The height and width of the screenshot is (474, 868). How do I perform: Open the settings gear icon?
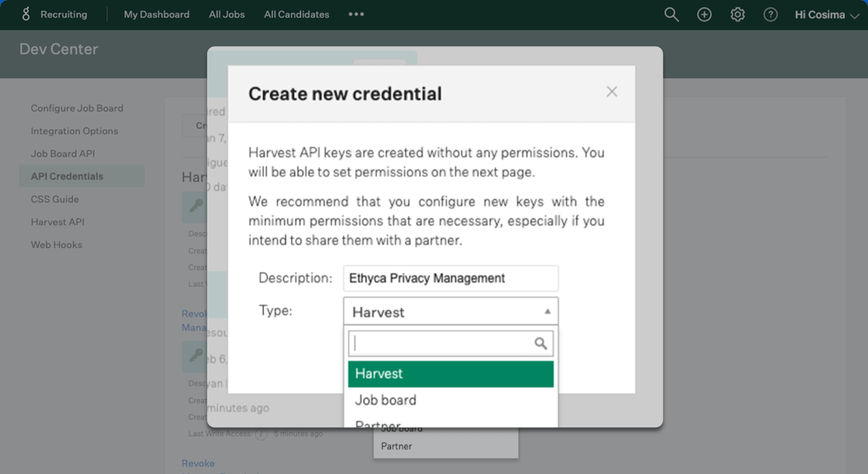point(737,15)
